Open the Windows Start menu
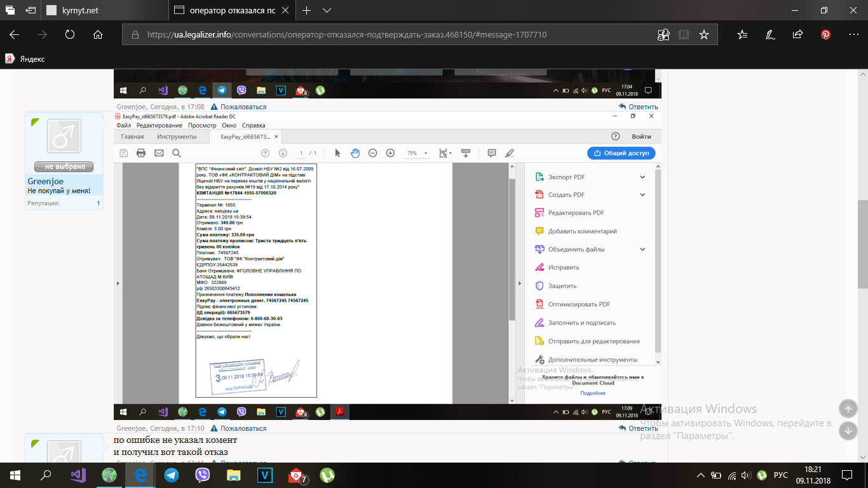The image size is (868, 488). (x=15, y=475)
